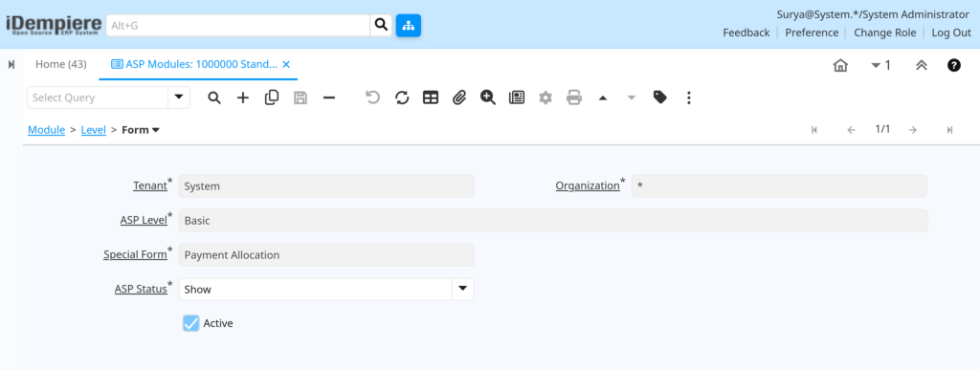The image size is (980, 370).
Task: Toggle grid view in the toolbar
Action: click(431, 98)
